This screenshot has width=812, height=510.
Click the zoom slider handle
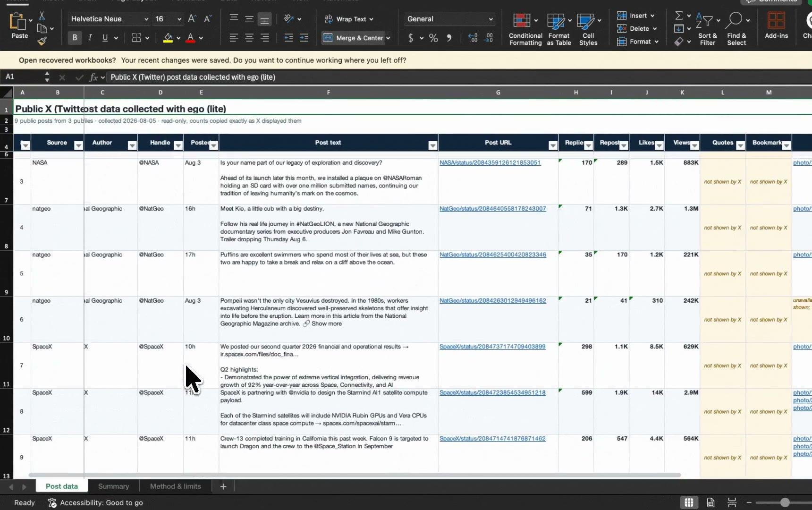[x=785, y=502]
